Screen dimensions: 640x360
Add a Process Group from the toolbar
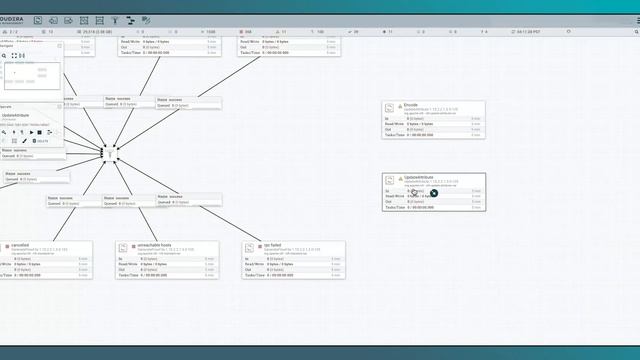[x=84, y=20]
